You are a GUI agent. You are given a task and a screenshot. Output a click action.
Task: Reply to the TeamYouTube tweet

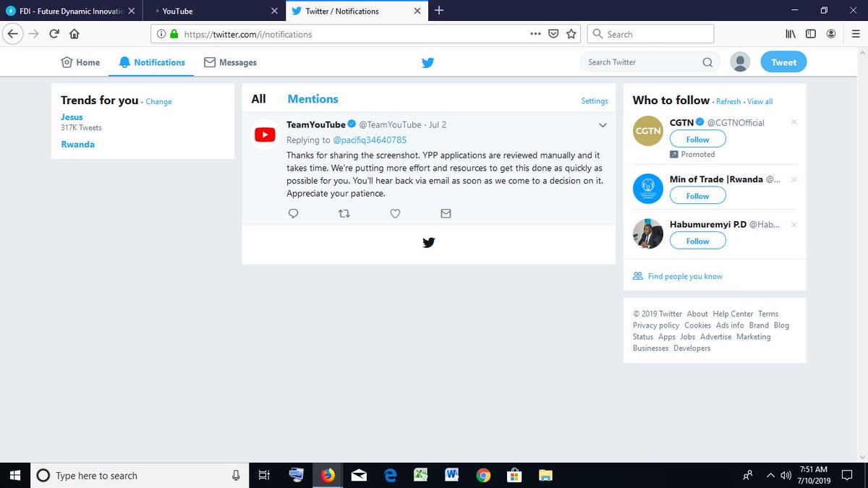point(294,213)
